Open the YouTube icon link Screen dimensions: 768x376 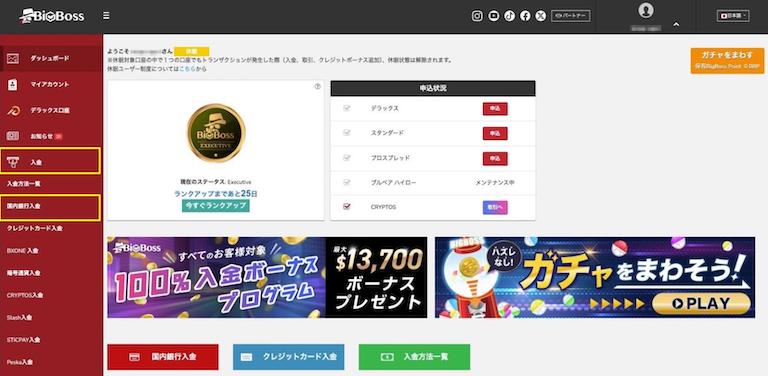494,16
